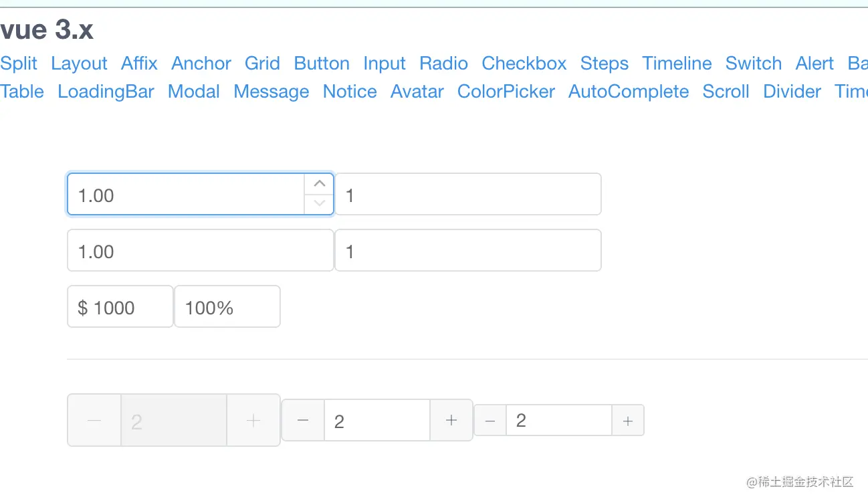Image resolution: width=868 pixels, height=503 pixels.
Task: Go to the ColorPicker page
Action: click(x=506, y=92)
